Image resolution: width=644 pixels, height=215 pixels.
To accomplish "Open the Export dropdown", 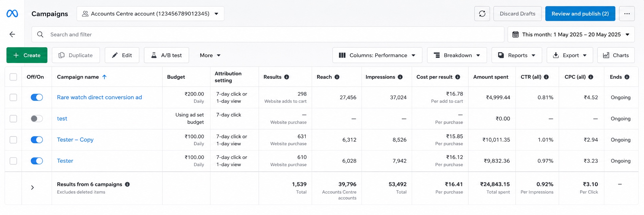I will click(570, 55).
